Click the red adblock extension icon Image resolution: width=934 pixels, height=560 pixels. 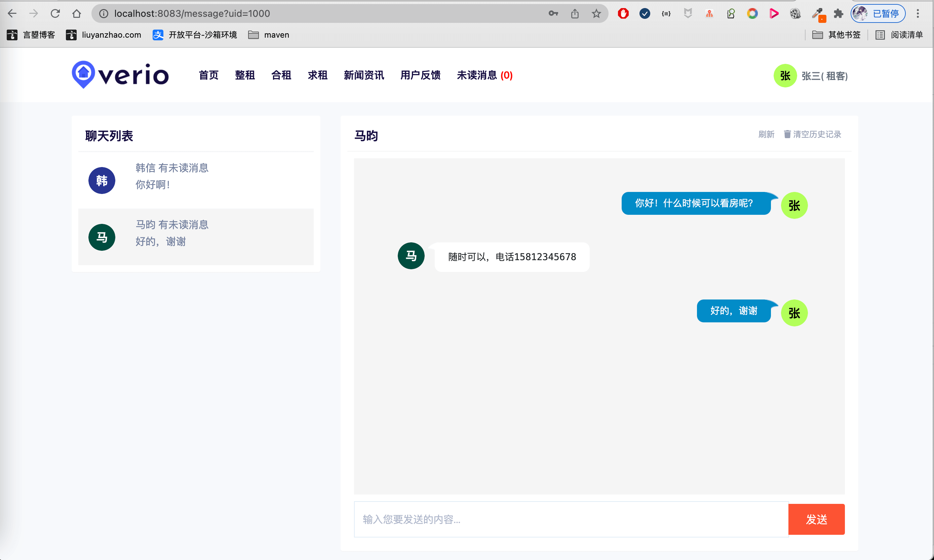click(623, 13)
